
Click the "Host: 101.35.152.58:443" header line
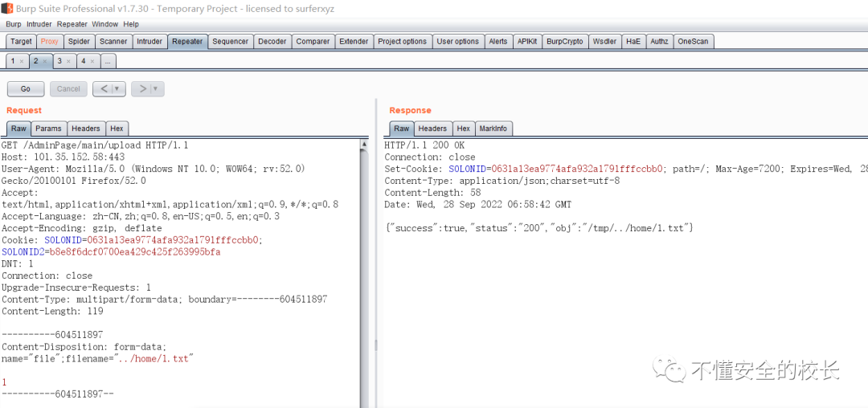(63, 157)
